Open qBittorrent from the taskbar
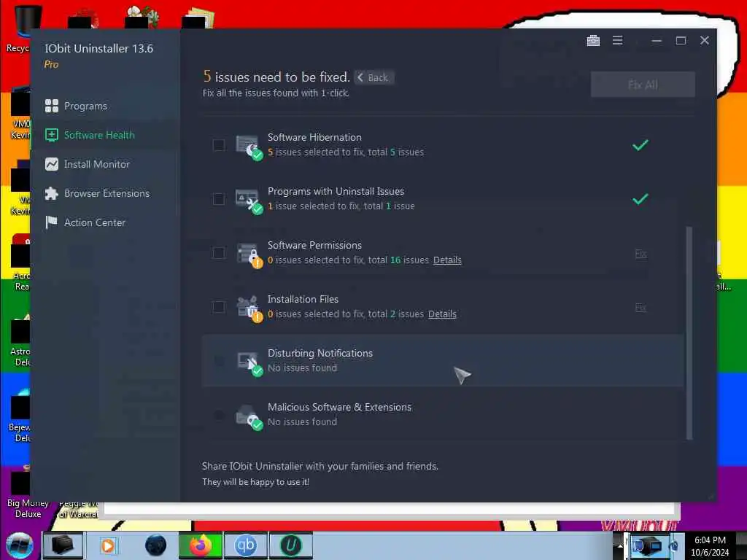The height and width of the screenshot is (560, 747). click(245, 545)
